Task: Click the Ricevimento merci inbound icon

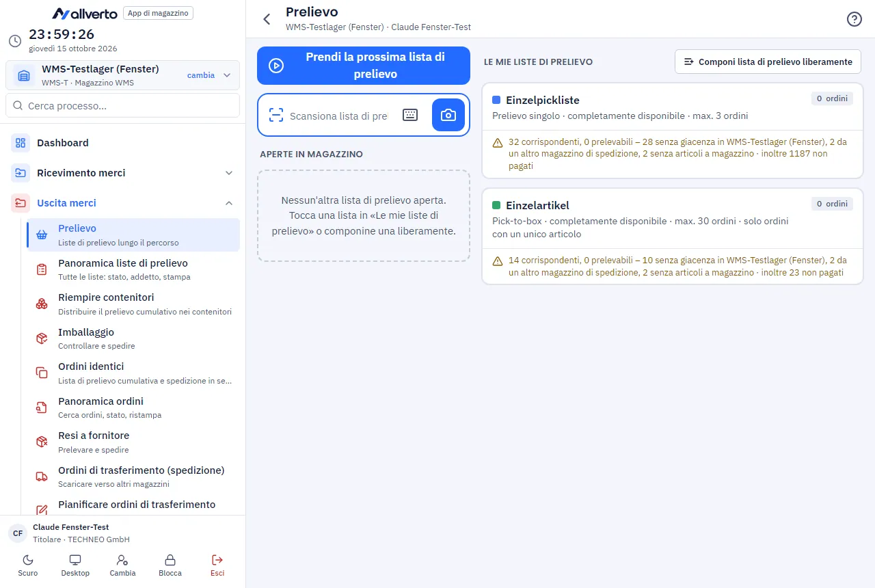Action: coord(21,173)
